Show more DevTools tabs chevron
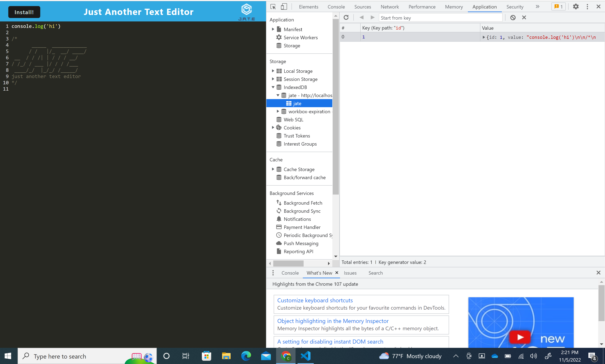Screen dimensions: 605x364 coord(537,7)
